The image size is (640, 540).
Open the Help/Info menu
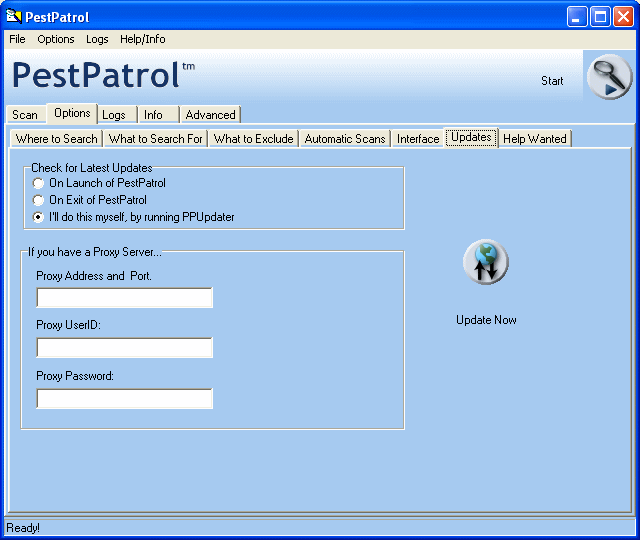142,39
